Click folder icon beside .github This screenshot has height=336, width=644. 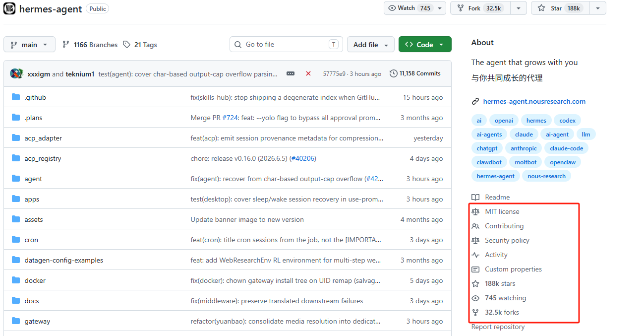[x=15, y=97]
